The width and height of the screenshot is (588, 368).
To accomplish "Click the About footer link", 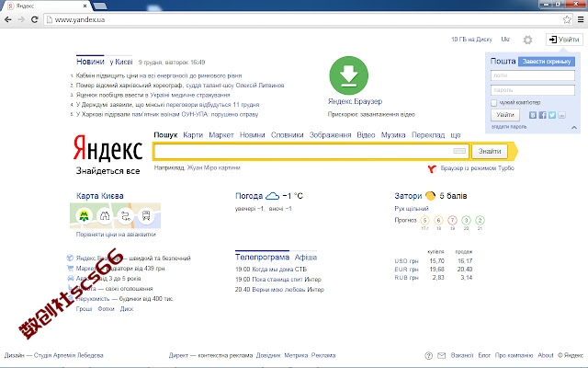I will point(545,355).
